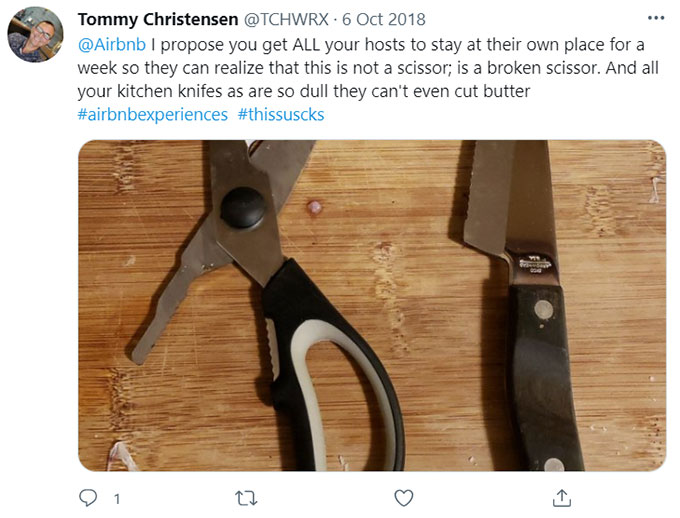
Task: Open the #airbnbexperiences hashtag
Action: click(153, 115)
